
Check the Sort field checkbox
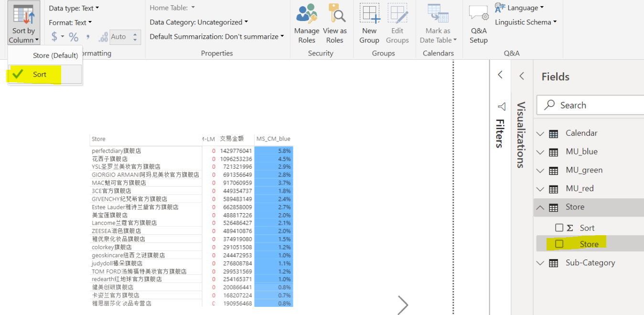[559, 228]
